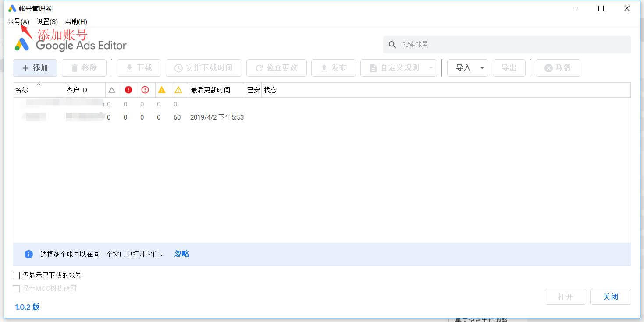The width and height of the screenshot is (644, 322).
Task: Sort by the red error icon column
Action: (x=128, y=90)
